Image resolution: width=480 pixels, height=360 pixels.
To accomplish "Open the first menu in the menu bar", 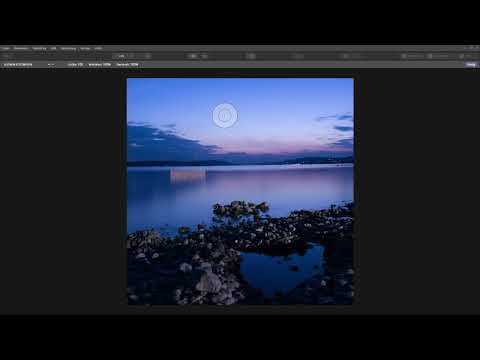I will [6, 49].
